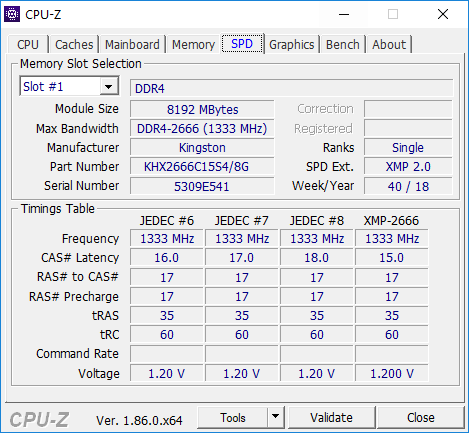Select the Slot #1 combo box
The image size is (469, 433).
69,87
